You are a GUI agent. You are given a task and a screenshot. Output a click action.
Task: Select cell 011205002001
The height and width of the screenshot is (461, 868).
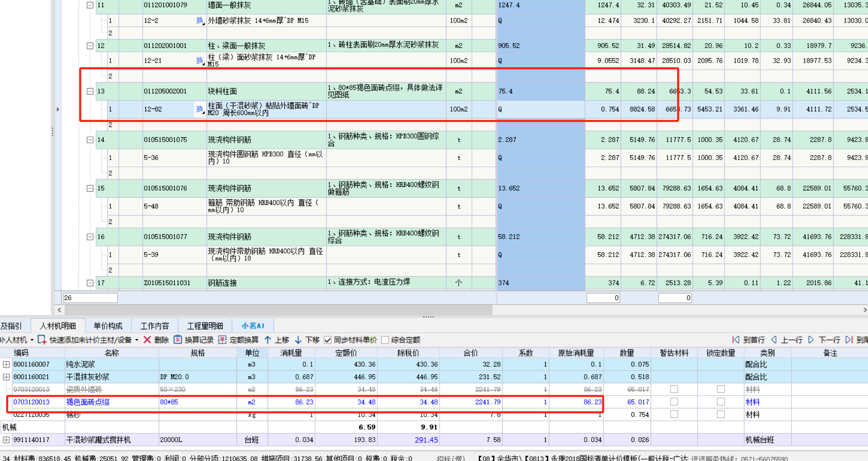[x=174, y=91]
